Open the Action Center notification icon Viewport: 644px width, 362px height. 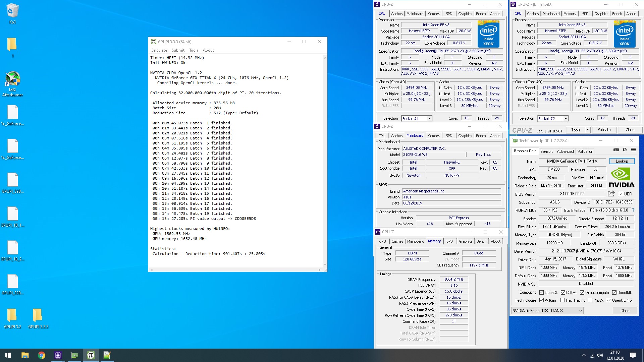click(633, 355)
